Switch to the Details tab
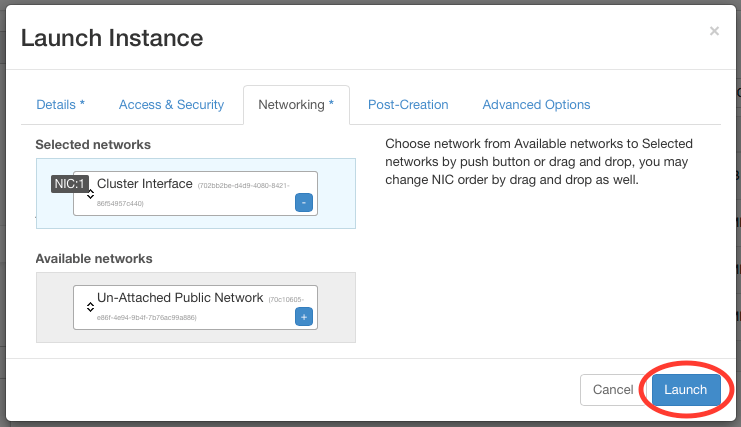741x427 pixels. click(x=60, y=105)
